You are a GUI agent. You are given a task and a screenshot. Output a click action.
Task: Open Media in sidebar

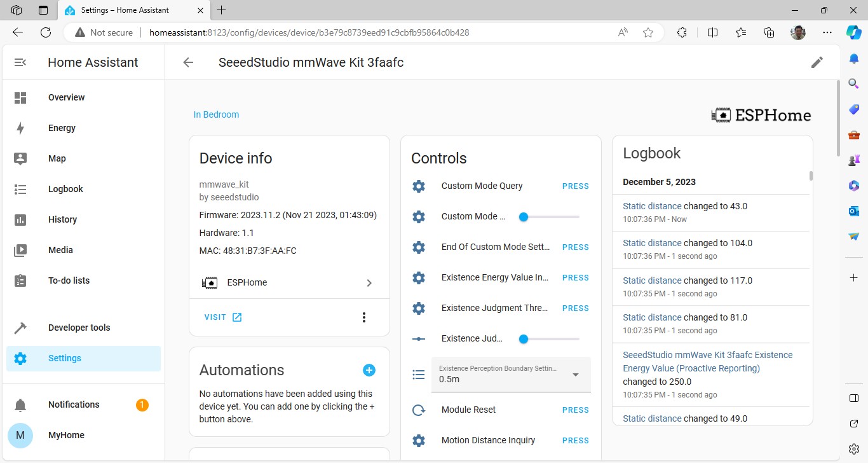point(83,250)
